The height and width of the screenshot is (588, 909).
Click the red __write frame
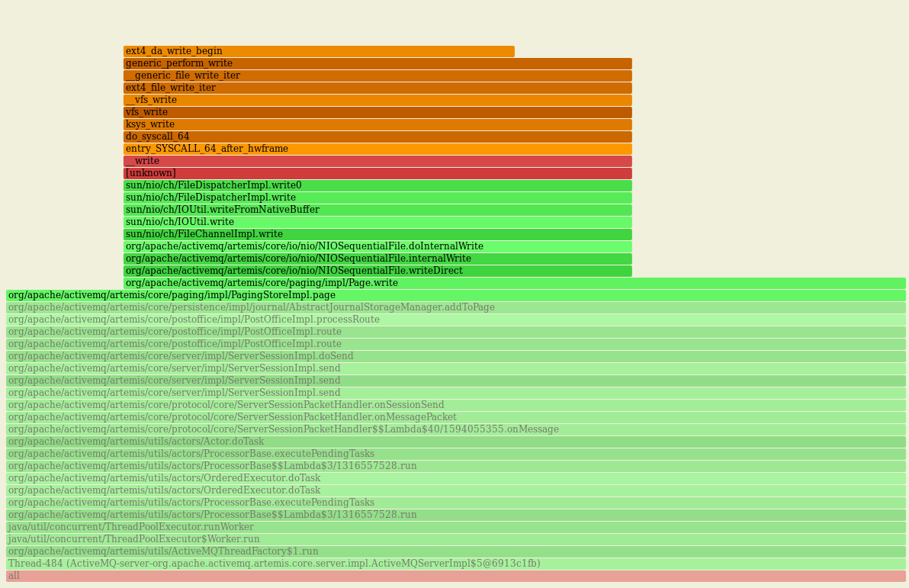pyautogui.click(x=377, y=161)
